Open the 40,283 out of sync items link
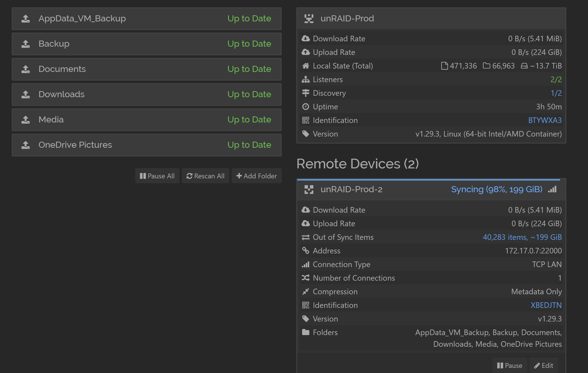Screen dimensions: 588x373 click(522, 237)
